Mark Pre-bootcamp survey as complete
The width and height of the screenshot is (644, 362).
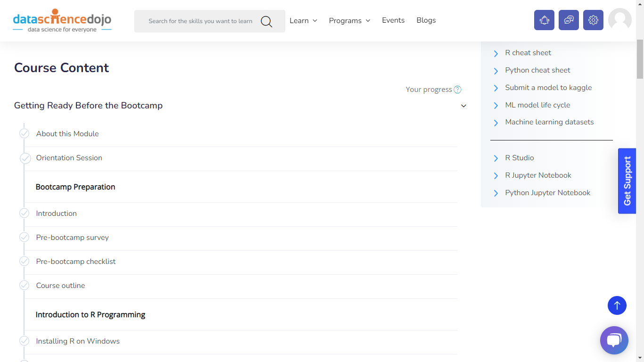coord(24,237)
